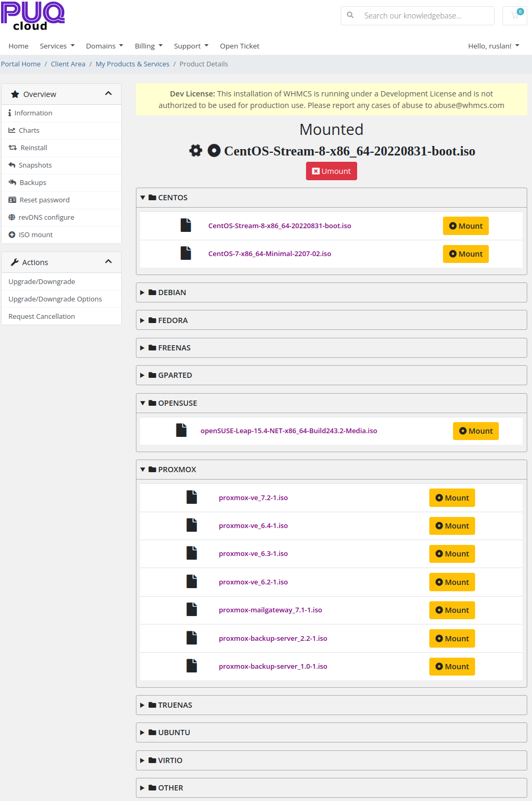Expand the DEBIAN section

pos(331,292)
